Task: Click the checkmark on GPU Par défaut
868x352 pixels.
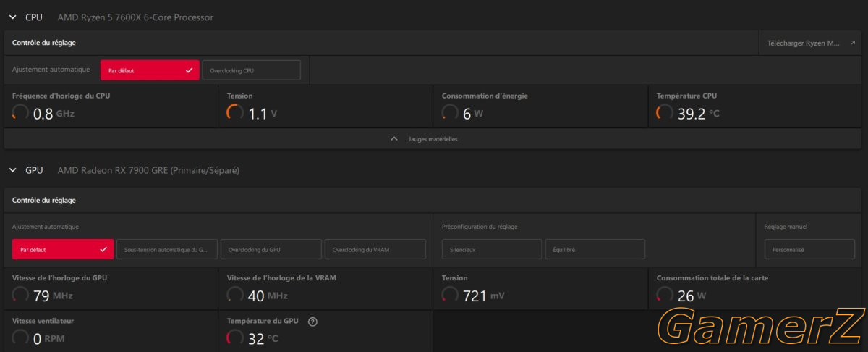Action: pyautogui.click(x=103, y=249)
